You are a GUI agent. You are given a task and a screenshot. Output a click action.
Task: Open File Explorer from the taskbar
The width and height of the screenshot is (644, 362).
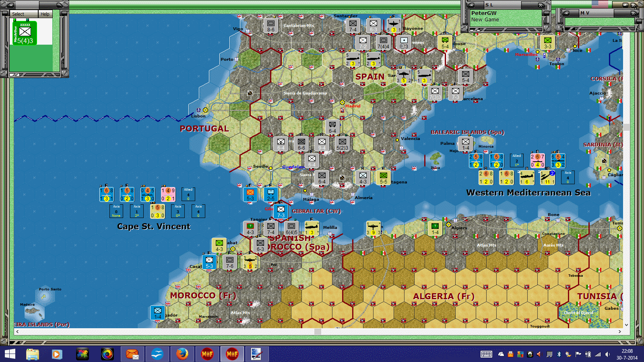pyautogui.click(x=32, y=354)
